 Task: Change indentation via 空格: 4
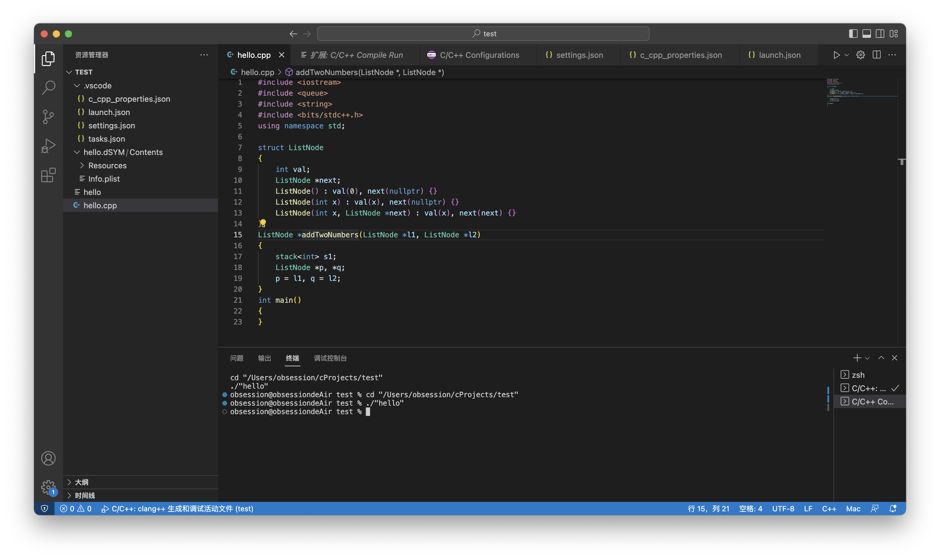750,509
